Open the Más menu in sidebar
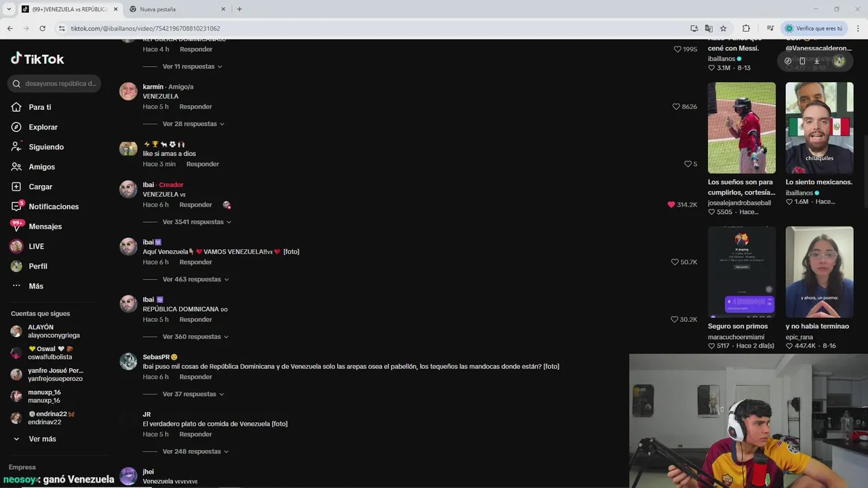Viewport: 868px width, 488px height. [35, 286]
